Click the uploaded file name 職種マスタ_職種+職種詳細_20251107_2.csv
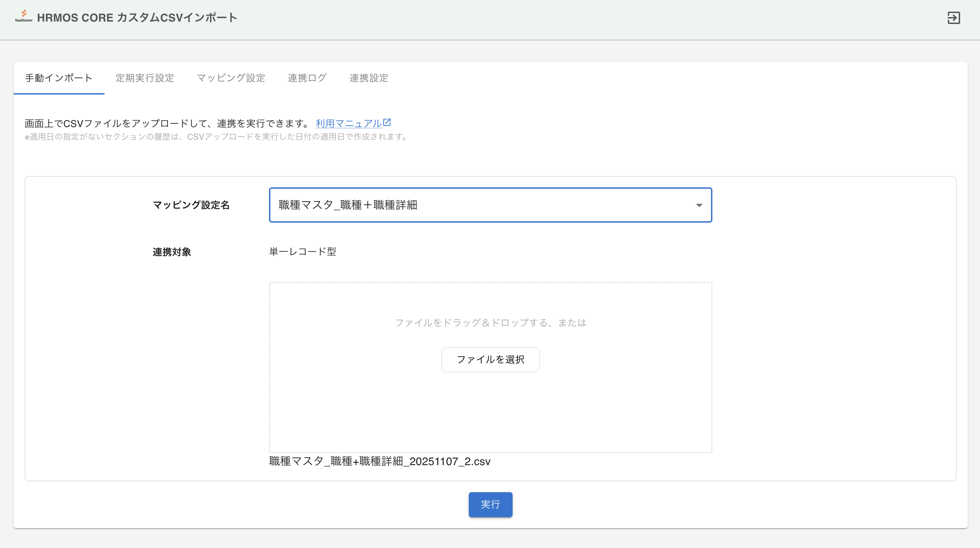The height and width of the screenshot is (548, 980). [x=380, y=461]
